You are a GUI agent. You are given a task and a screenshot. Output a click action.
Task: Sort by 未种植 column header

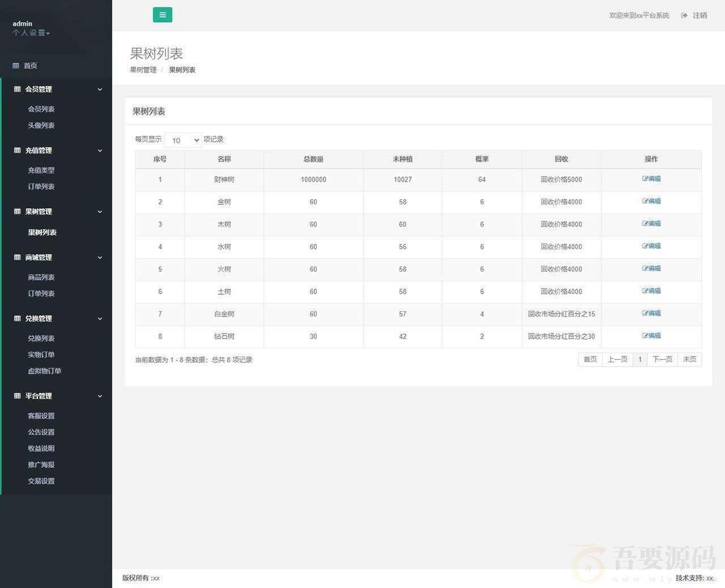(403, 160)
